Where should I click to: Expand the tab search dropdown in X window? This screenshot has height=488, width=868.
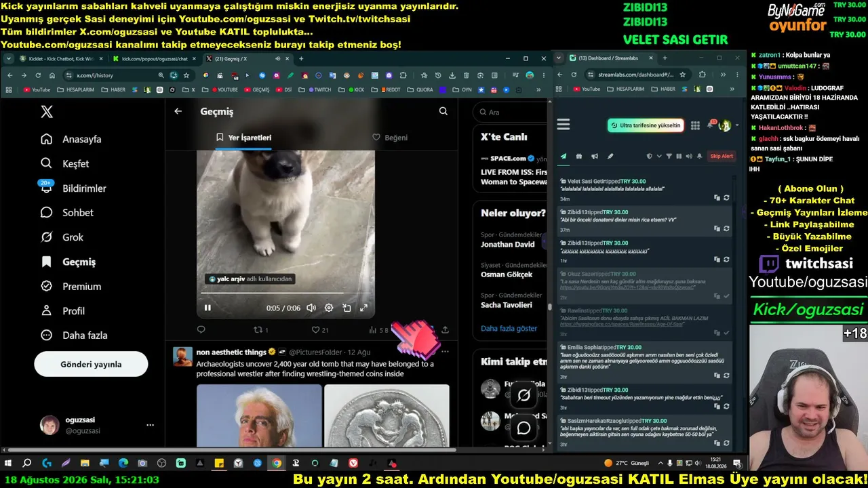tap(8, 59)
